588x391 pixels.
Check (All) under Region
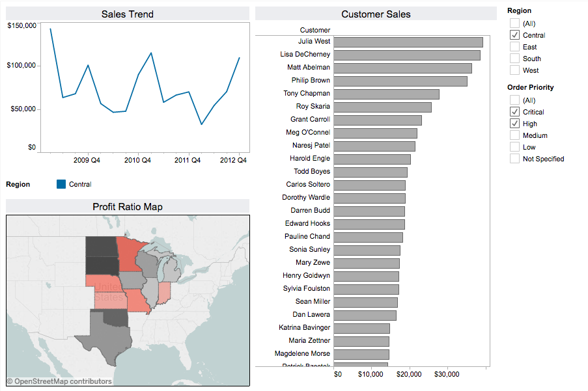(514, 23)
